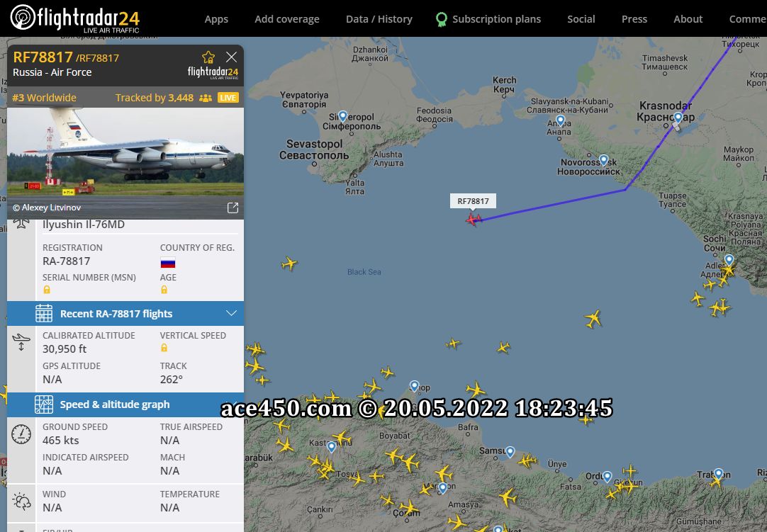Open the Add coverage menu

pyautogui.click(x=287, y=19)
